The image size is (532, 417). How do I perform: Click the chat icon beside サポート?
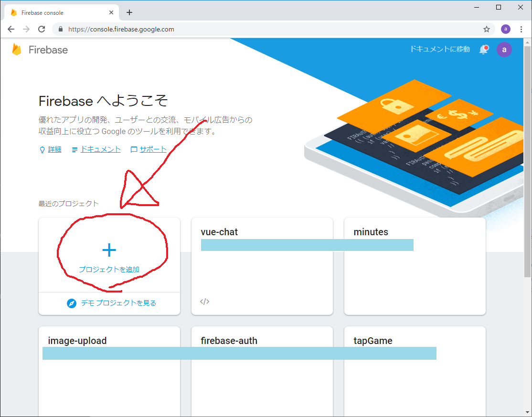pyautogui.click(x=134, y=149)
